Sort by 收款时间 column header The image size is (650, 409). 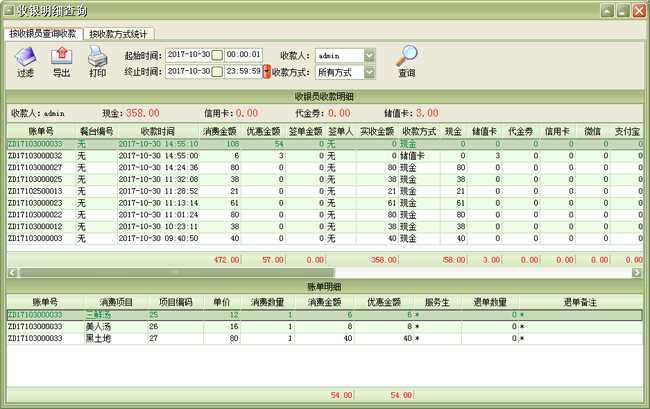(158, 131)
